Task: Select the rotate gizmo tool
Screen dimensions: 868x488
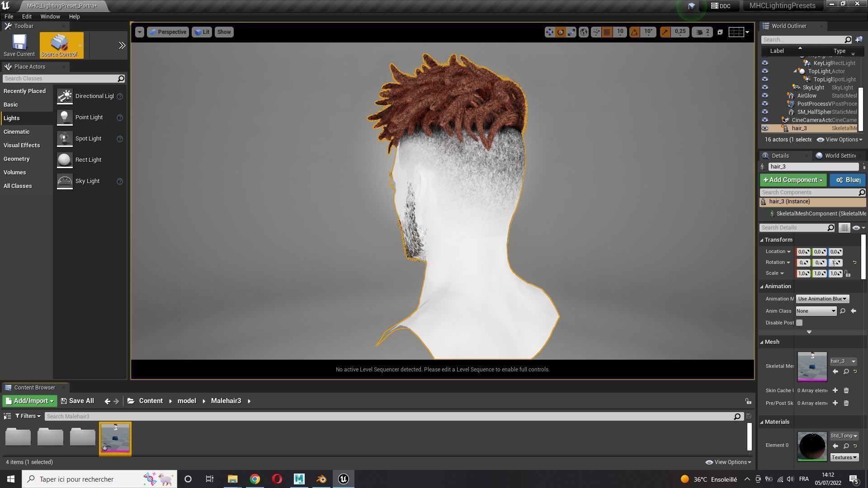Action: click(561, 32)
